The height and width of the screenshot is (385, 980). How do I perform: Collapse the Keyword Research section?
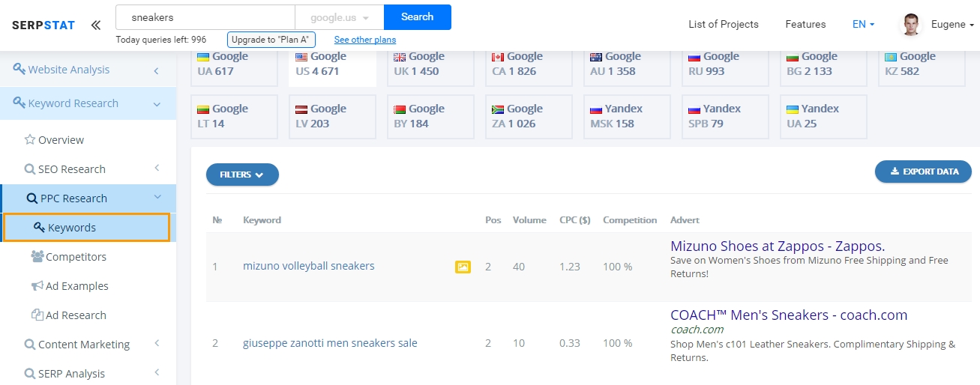(157, 104)
